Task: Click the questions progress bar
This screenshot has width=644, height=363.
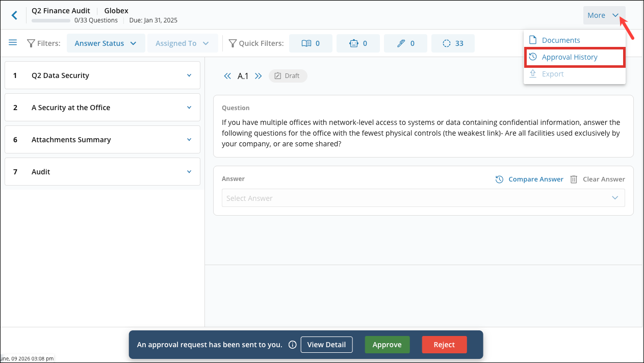Action: pyautogui.click(x=51, y=20)
